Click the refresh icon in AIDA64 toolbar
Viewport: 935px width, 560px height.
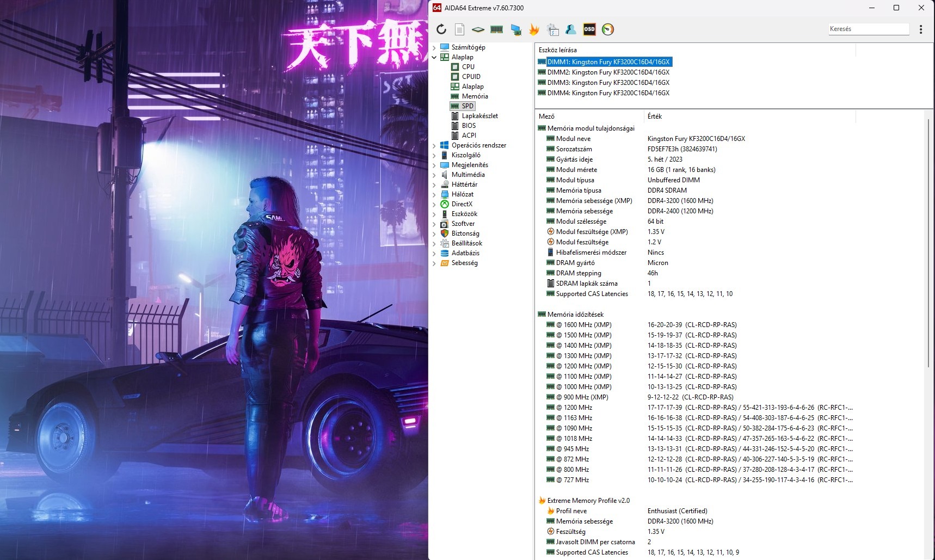(441, 29)
